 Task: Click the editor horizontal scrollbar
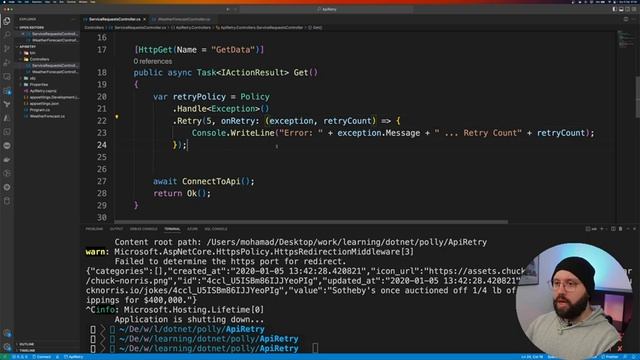(x=311, y=222)
